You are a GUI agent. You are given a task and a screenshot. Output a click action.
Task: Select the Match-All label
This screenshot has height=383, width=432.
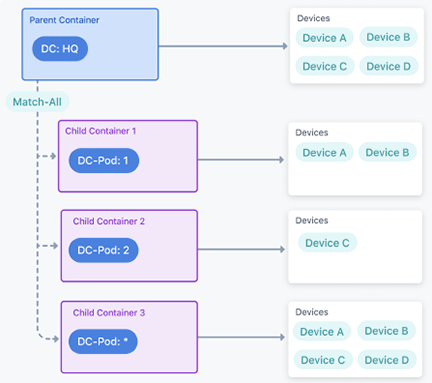tap(37, 102)
